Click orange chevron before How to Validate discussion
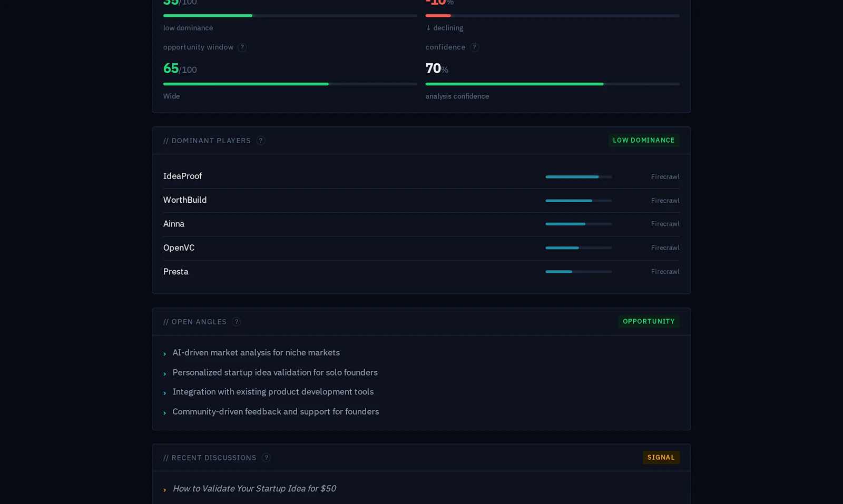The width and height of the screenshot is (843, 504). [x=165, y=490]
